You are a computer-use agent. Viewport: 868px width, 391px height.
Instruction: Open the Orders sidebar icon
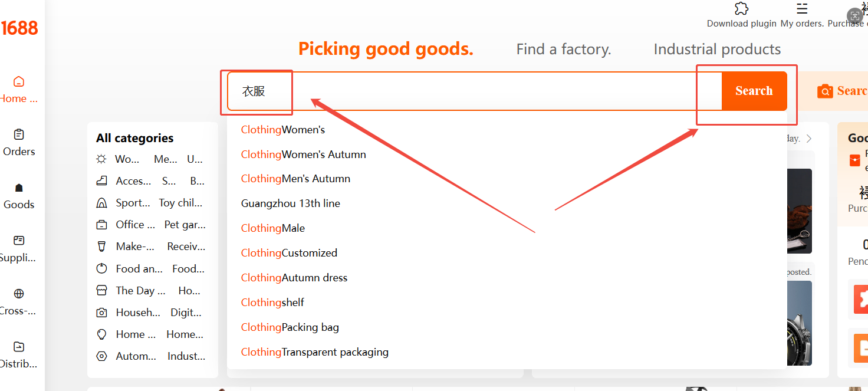(x=19, y=134)
